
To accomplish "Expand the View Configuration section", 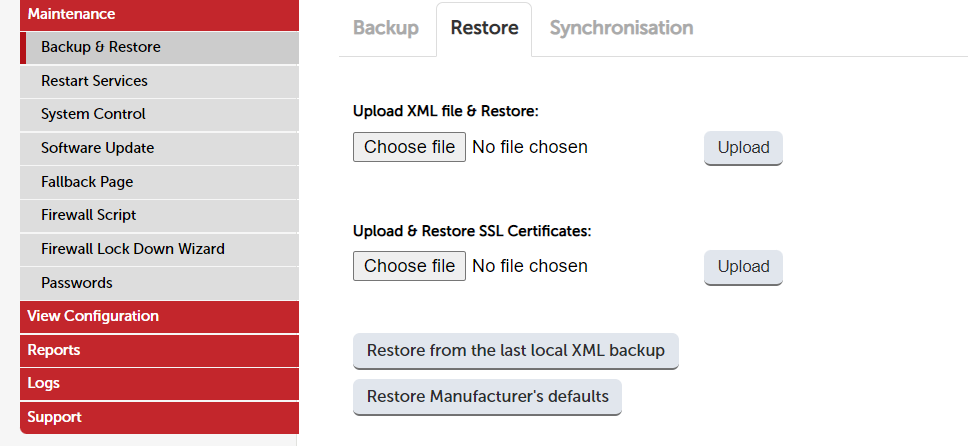I will coord(159,317).
